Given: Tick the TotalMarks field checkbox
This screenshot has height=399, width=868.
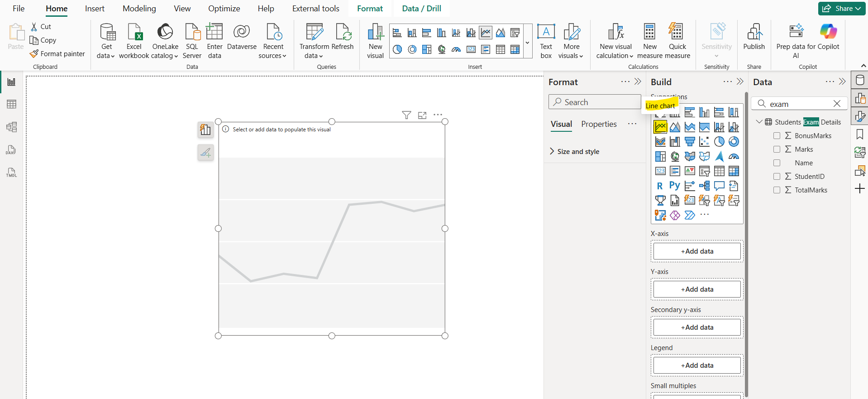Looking at the screenshot, I should (777, 190).
